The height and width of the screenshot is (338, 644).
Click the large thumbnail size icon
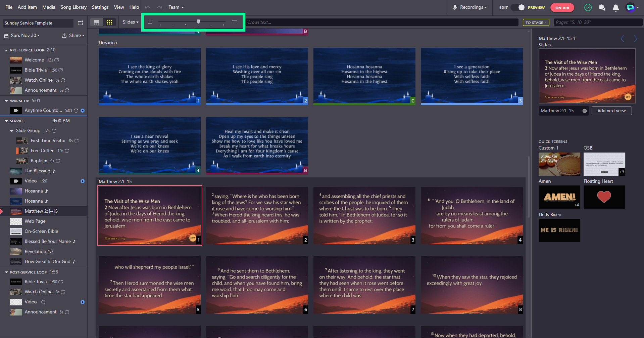[x=235, y=22]
